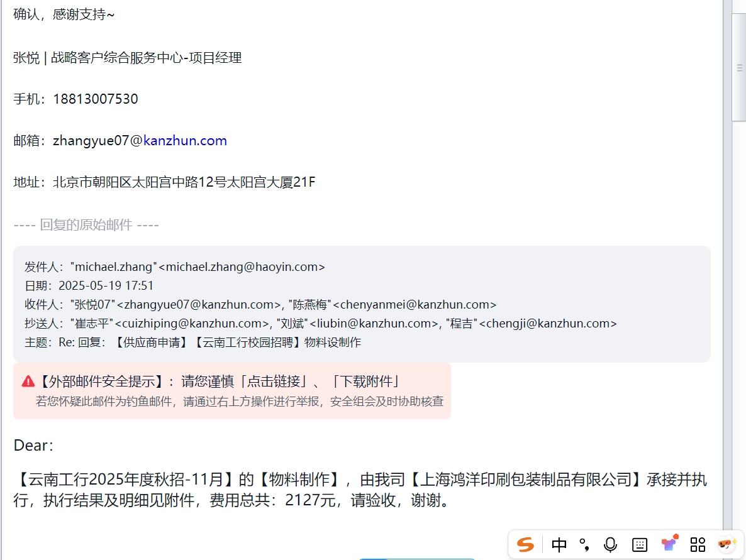Open the kanzhun.com link in signature
746x560 pixels.
pyautogui.click(x=185, y=141)
